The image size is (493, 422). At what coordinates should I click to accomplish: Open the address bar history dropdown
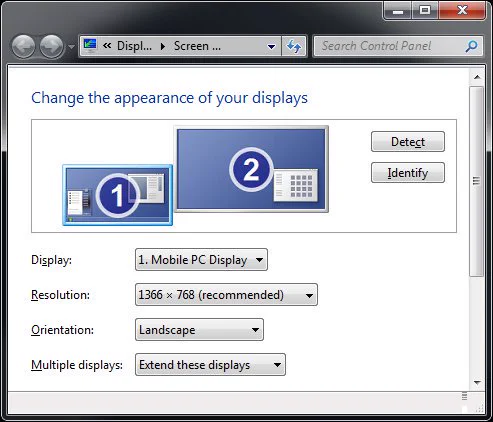272,46
